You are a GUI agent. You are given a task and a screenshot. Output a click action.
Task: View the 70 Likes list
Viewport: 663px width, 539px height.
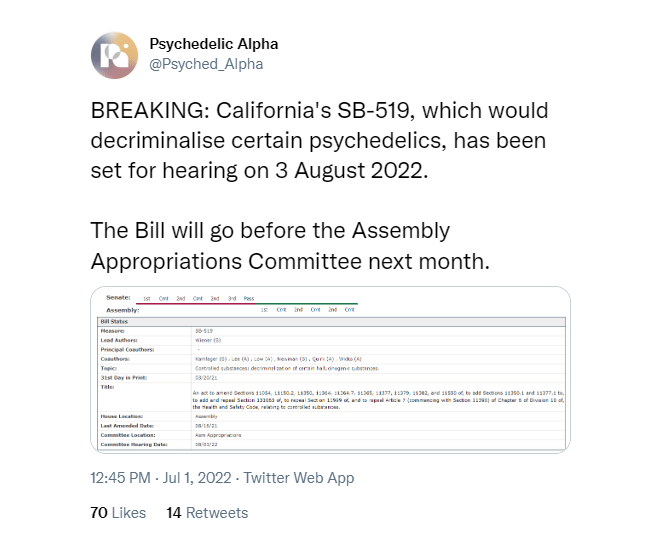pos(118,512)
